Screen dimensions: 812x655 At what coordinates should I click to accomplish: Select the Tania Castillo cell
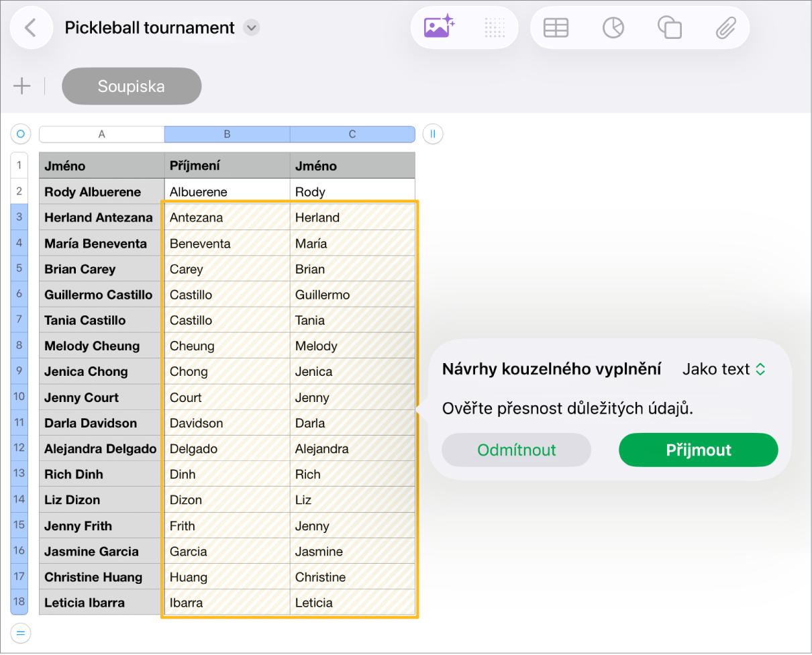point(101,320)
